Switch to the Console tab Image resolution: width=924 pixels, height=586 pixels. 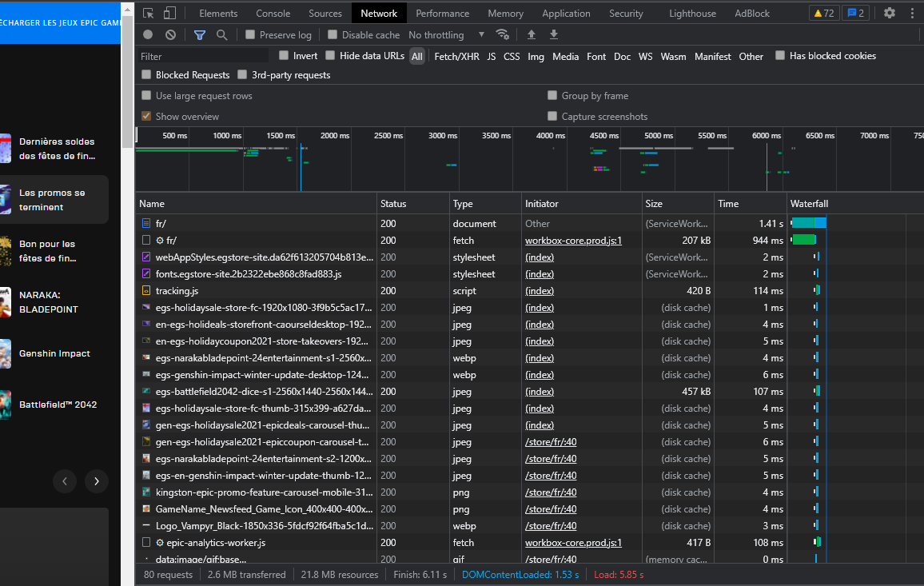[273, 13]
